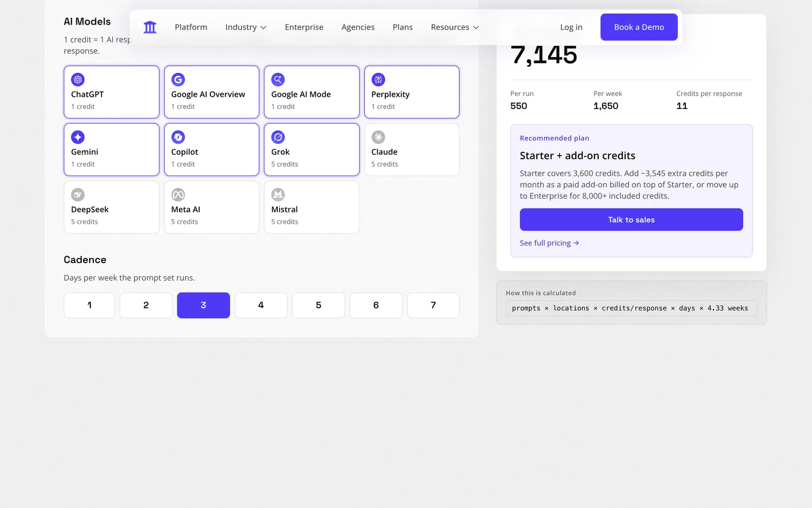
Task: Click the Book a Demo button
Action: (639, 27)
